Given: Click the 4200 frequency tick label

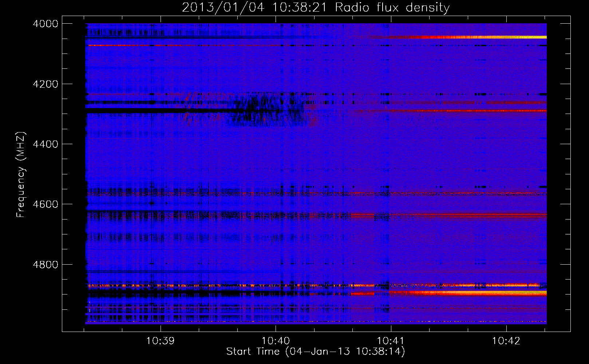Looking at the screenshot, I should click(x=46, y=84).
